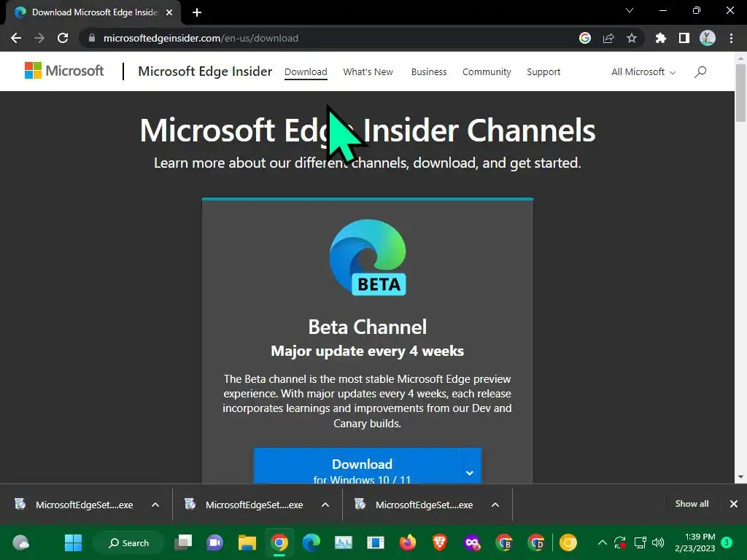Reload the page with the refresh icon
Screen dimensions: 747x560
tap(63, 38)
